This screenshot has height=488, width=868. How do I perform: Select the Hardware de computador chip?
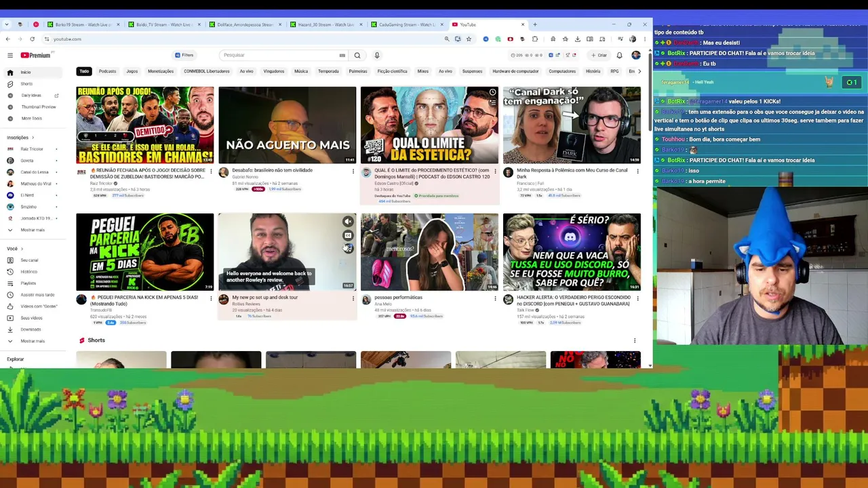tap(515, 71)
